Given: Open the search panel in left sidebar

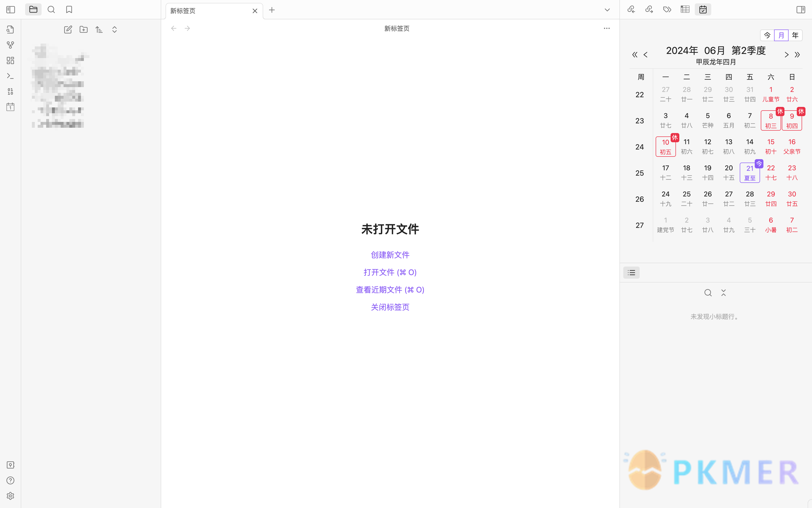Looking at the screenshot, I should point(51,9).
